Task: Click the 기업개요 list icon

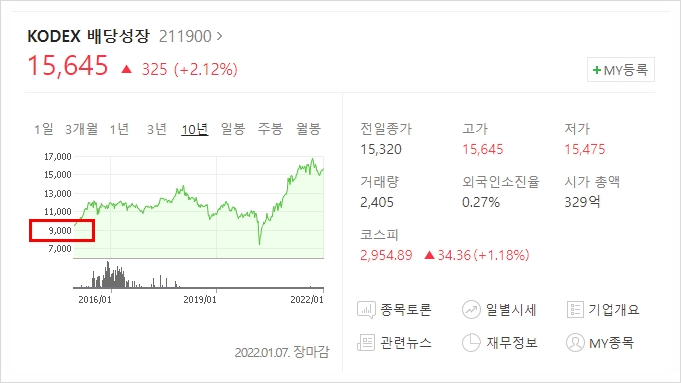Action: 575,310
